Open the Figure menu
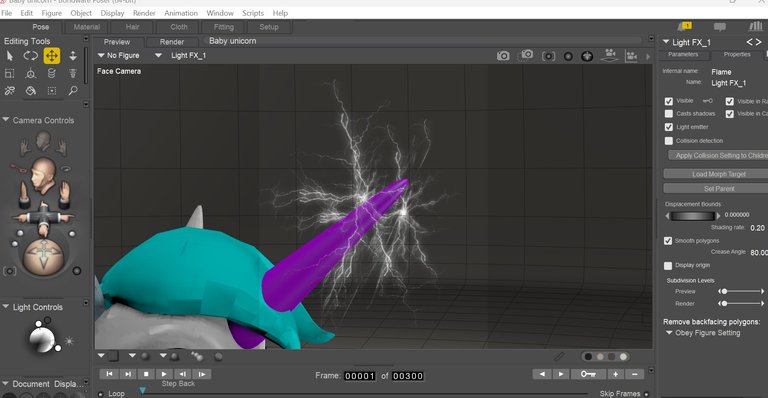Image resolution: width=768 pixels, height=398 pixels. [x=51, y=13]
